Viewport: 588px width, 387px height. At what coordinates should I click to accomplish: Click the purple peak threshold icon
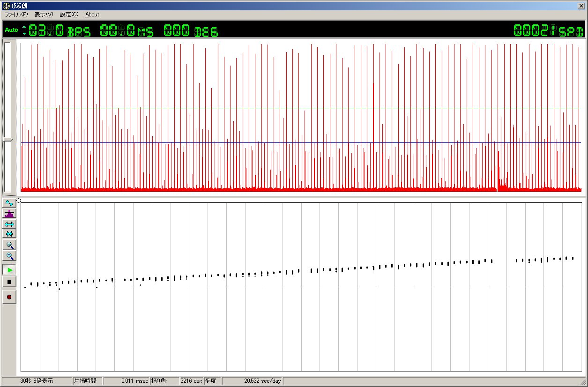coord(9,214)
